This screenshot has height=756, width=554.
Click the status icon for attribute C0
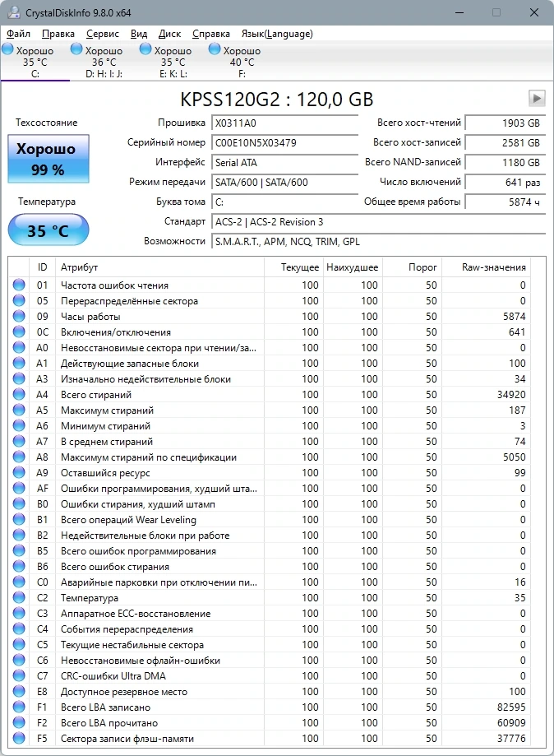point(19,582)
